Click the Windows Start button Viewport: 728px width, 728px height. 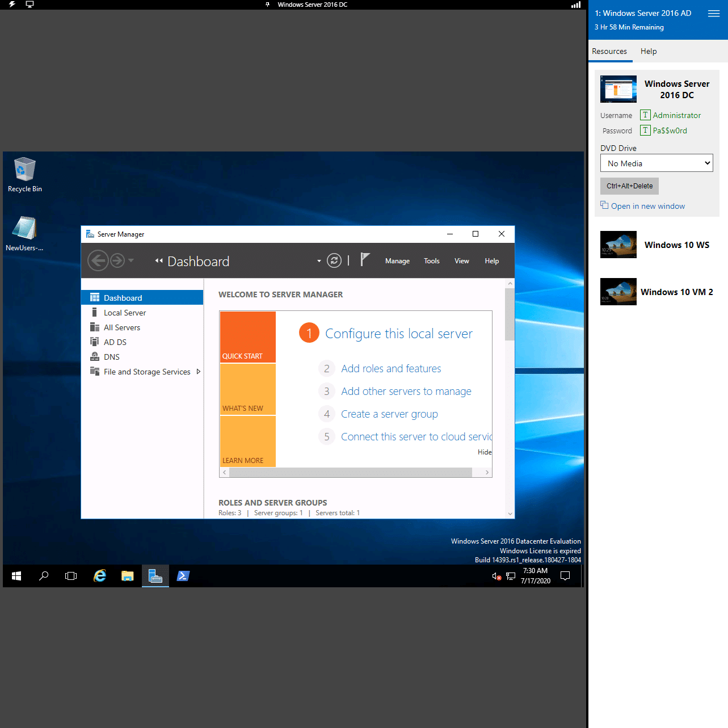click(x=16, y=576)
